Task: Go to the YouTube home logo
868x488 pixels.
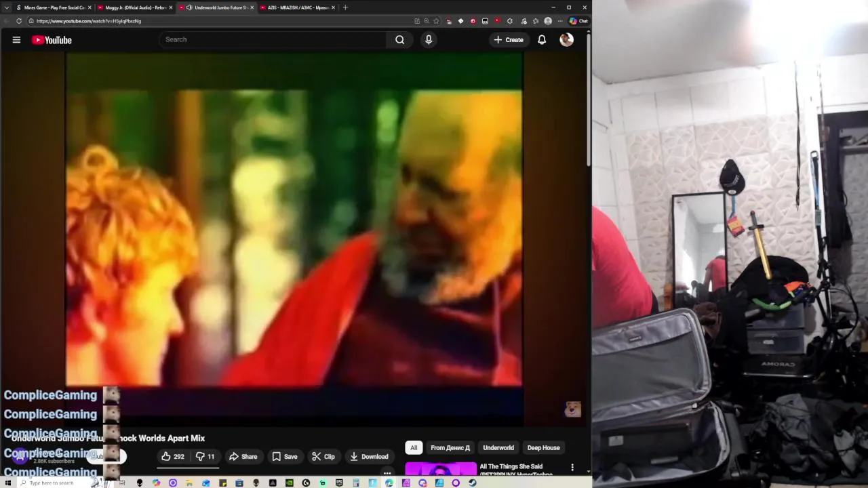Action: (52, 40)
